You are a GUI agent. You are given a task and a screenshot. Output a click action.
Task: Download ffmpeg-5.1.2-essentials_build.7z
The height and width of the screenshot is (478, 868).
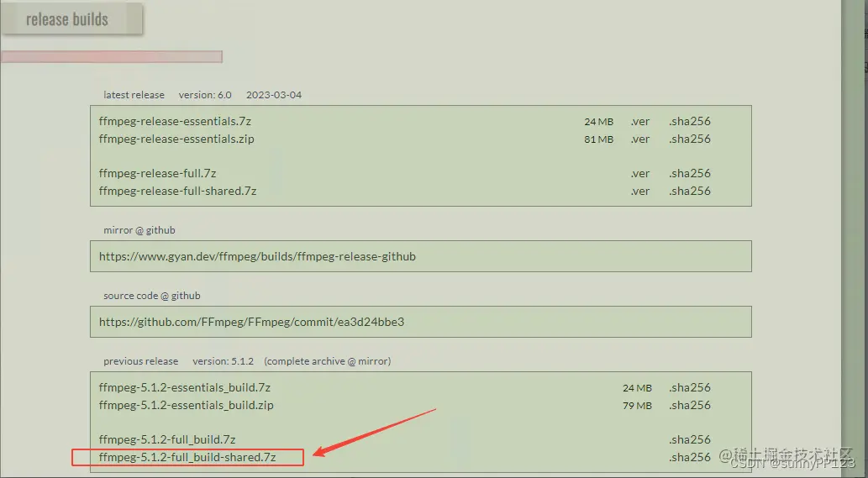point(184,388)
